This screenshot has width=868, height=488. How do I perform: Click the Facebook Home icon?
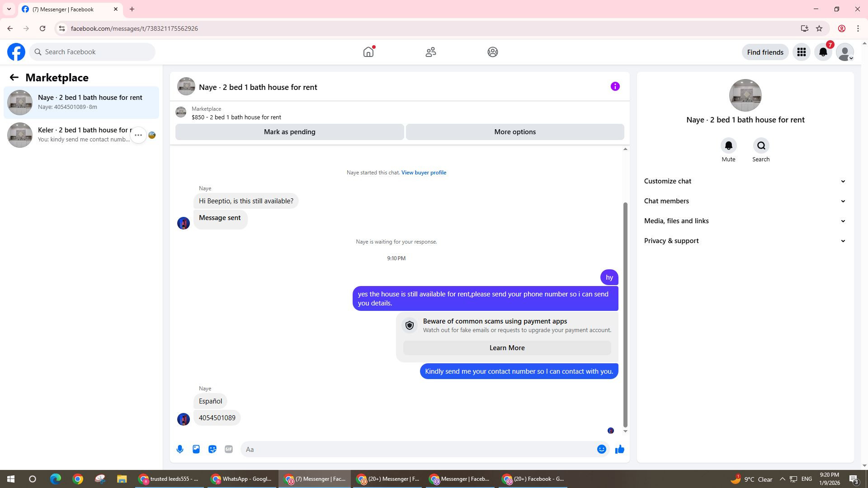click(368, 52)
